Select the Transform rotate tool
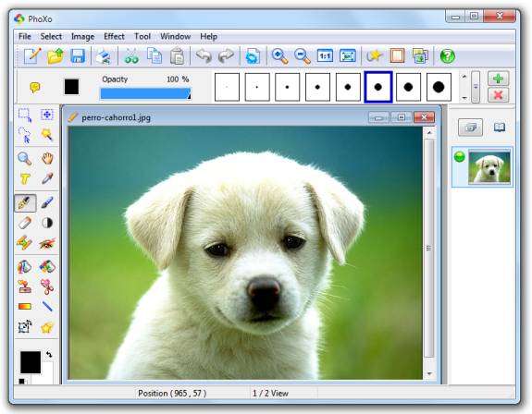The width and height of the screenshot is (532, 414). 25,327
